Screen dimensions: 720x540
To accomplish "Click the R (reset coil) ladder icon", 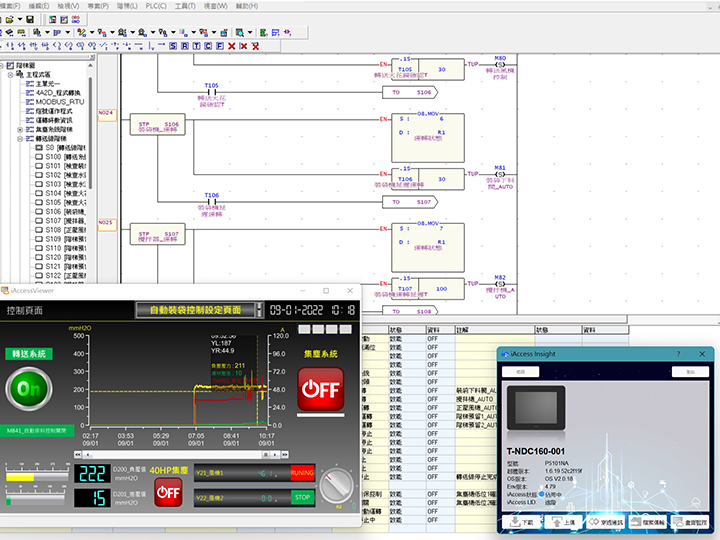I will point(185,46).
